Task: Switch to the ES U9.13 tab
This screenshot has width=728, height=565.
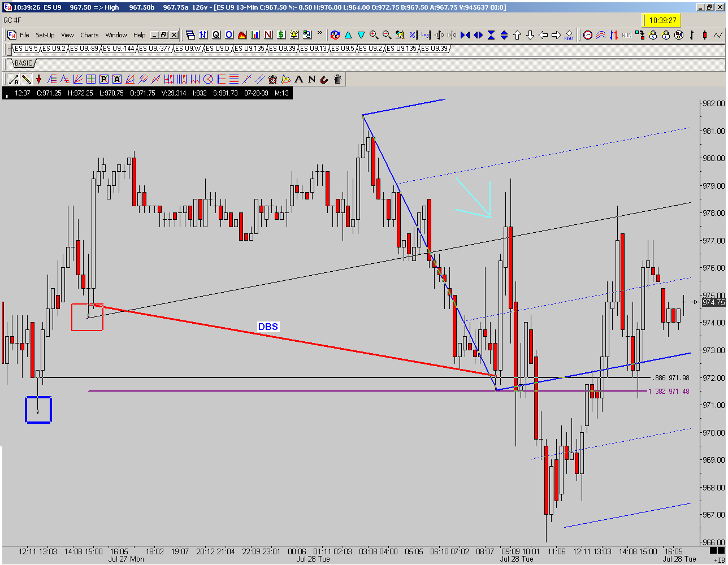Action: pyautogui.click(x=313, y=49)
